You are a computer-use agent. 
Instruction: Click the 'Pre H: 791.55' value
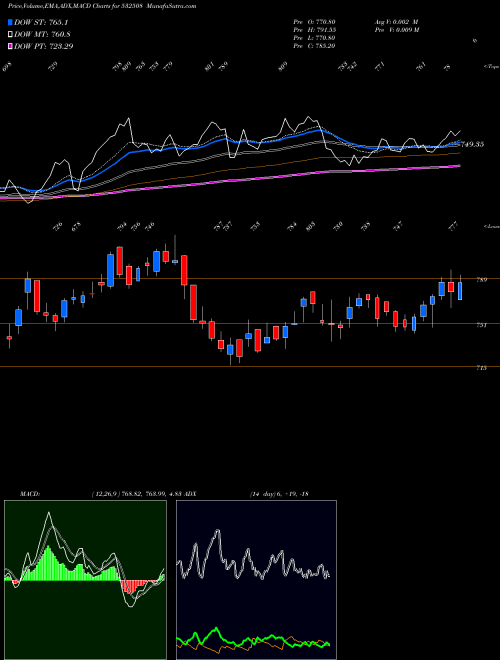[x=314, y=30]
